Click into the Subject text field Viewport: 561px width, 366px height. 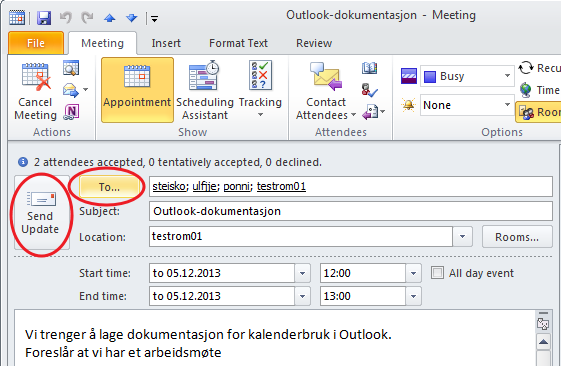pyautogui.click(x=351, y=211)
